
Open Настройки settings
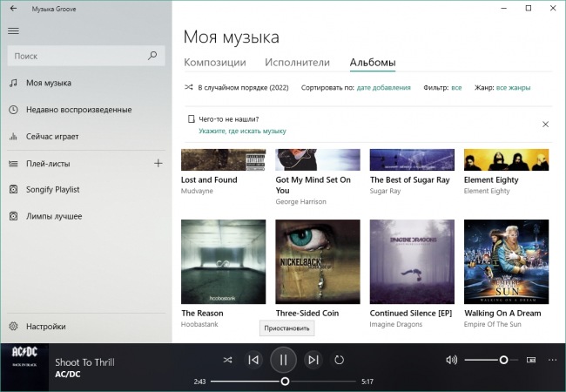(46, 327)
